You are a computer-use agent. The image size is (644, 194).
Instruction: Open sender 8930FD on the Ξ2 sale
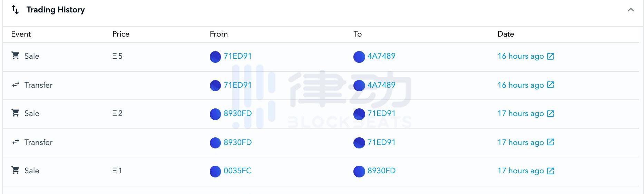pos(237,113)
